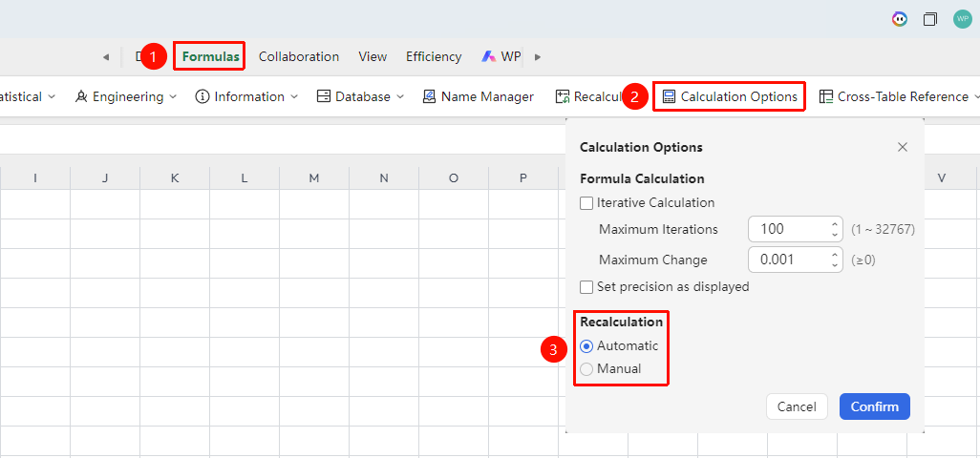The width and height of the screenshot is (980, 458).
Task: Select column I header
Action: pos(35,177)
